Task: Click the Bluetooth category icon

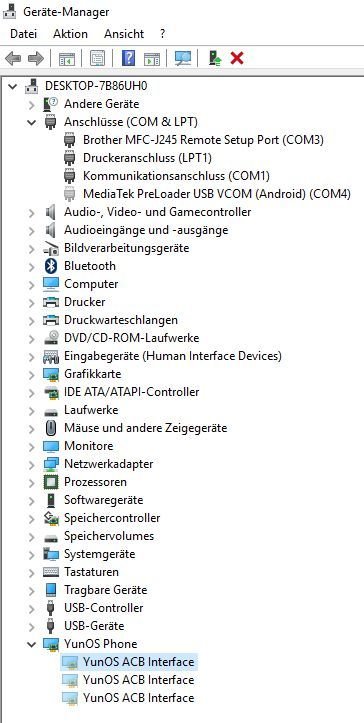Action: (x=50, y=266)
